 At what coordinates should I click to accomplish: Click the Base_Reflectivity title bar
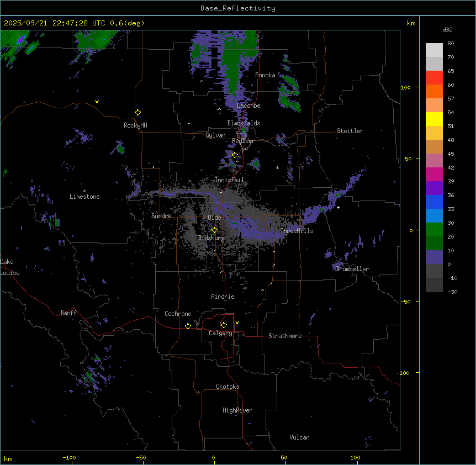pos(237,8)
